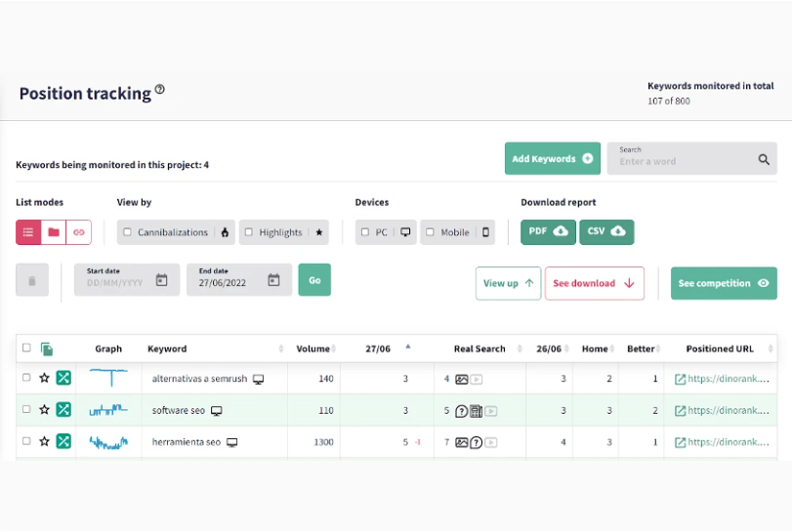Click the trash delete icon

tap(32, 281)
